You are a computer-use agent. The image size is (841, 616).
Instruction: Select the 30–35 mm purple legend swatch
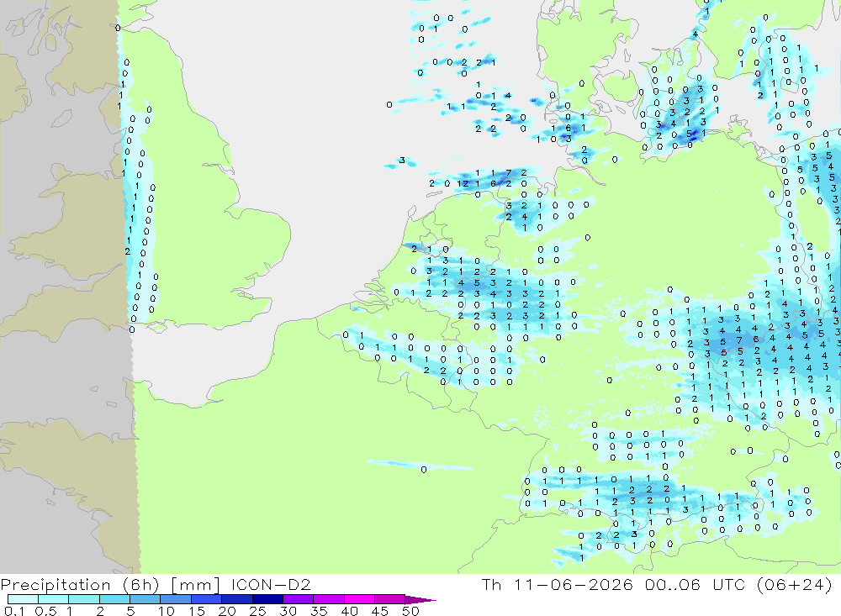point(299,599)
